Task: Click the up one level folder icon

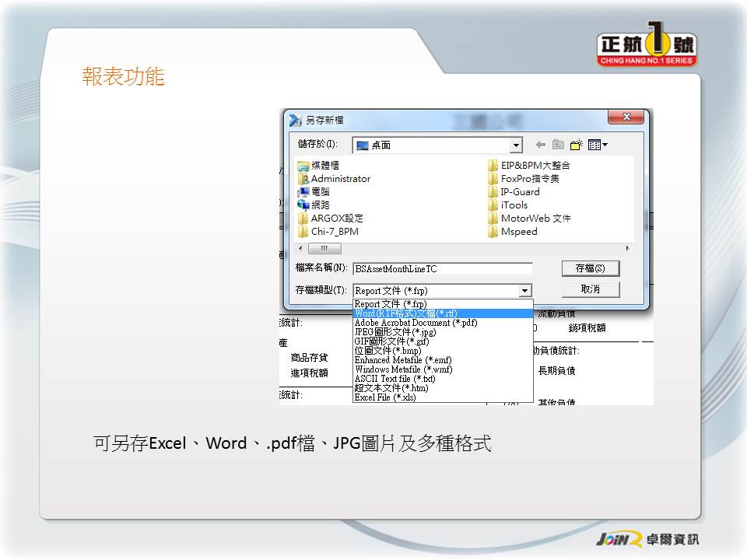Action: coord(558,145)
